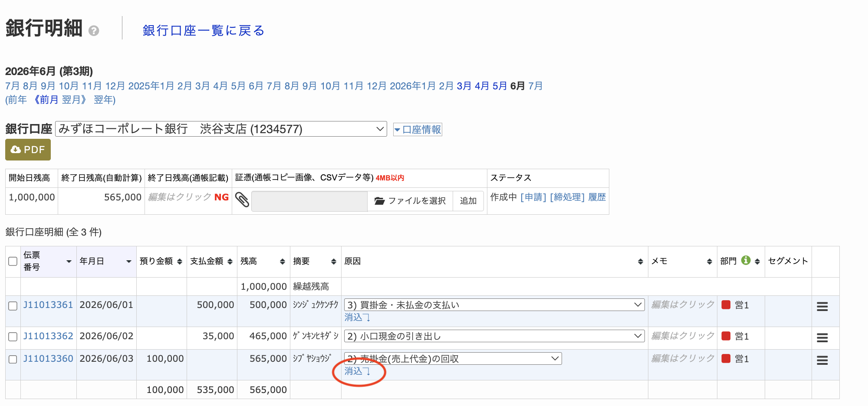
Task: Click the help question mark icon beside 銀行明細
Action: (x=94, y=31)
